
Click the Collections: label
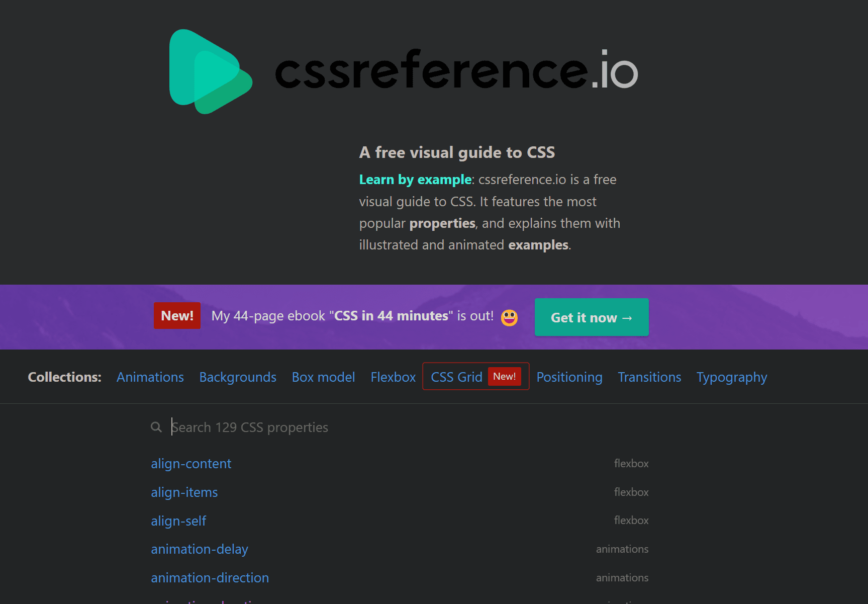64,377
